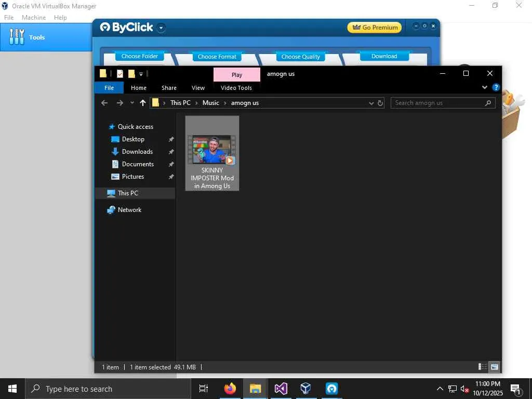532x399 pixels.
Task: Open Visual Studio from taskbar
Action: (281, 389)
